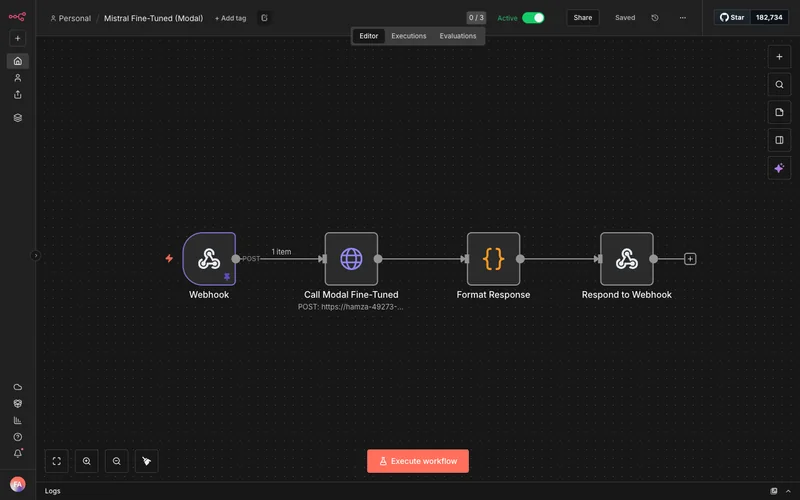Zoom in on the canvas
The height and width of the screenshot is (500, 800).
coord(87,461)
